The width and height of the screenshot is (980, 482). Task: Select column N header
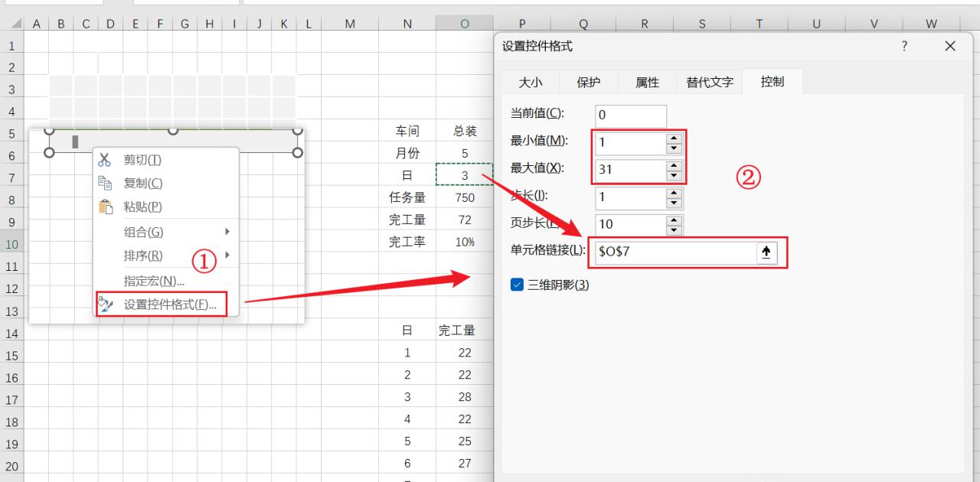pyautogui.click(x=407, y=24)
